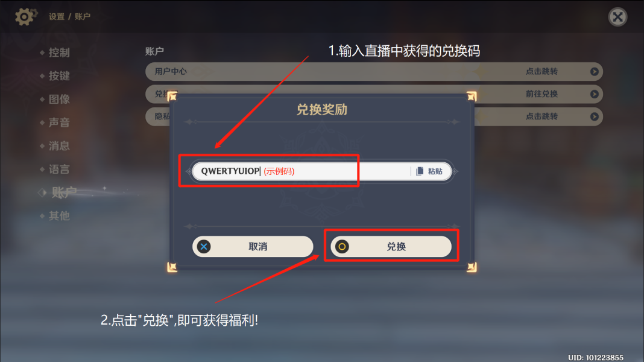Click the arrow icon beside 前往兑换

tap(595, 94)
